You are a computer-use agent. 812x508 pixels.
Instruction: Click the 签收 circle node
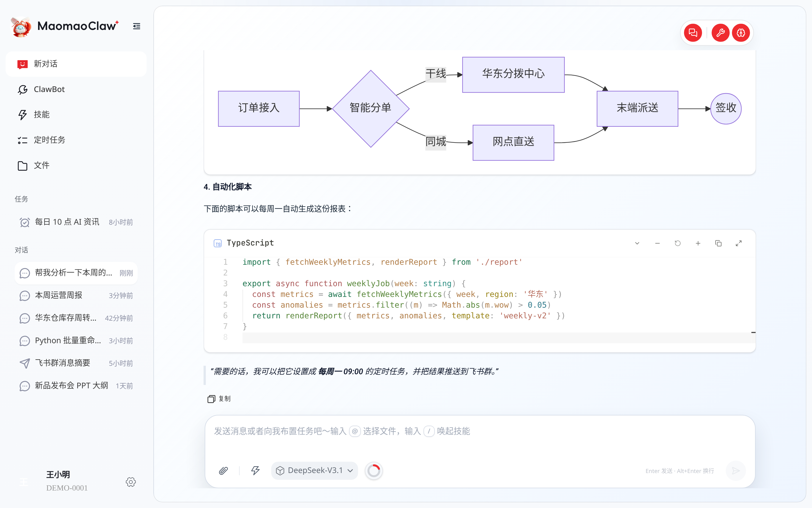tap(726, 109)
